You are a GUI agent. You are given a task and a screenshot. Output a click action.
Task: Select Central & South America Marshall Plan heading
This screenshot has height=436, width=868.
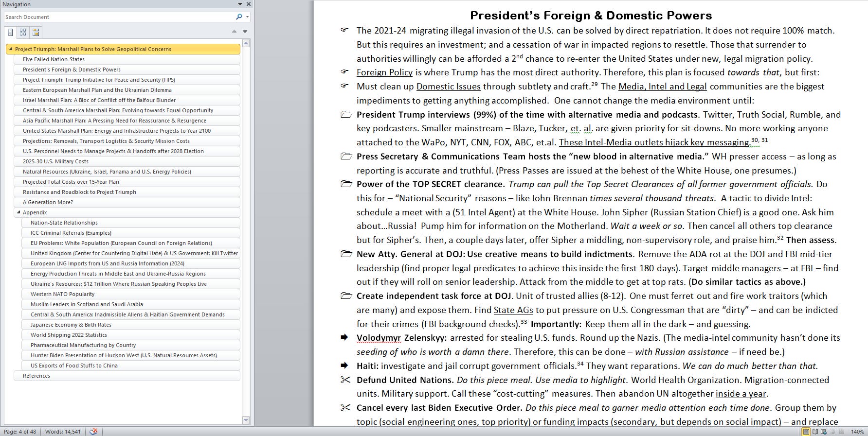tap(127, 110)
